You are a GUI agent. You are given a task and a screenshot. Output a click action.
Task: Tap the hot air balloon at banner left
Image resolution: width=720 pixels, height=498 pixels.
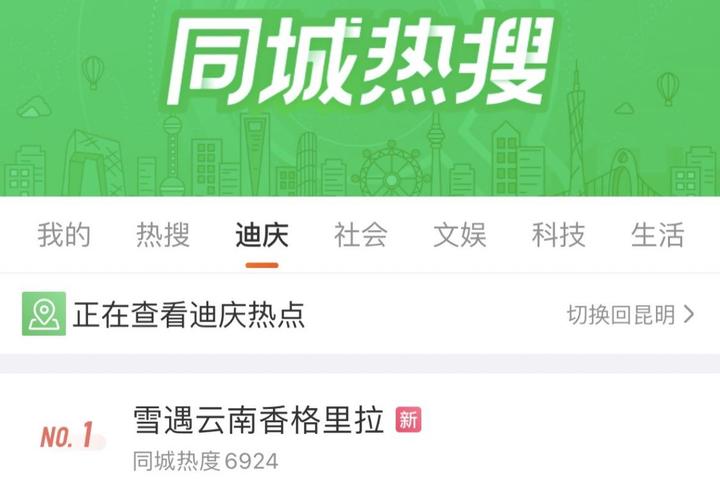93,72
